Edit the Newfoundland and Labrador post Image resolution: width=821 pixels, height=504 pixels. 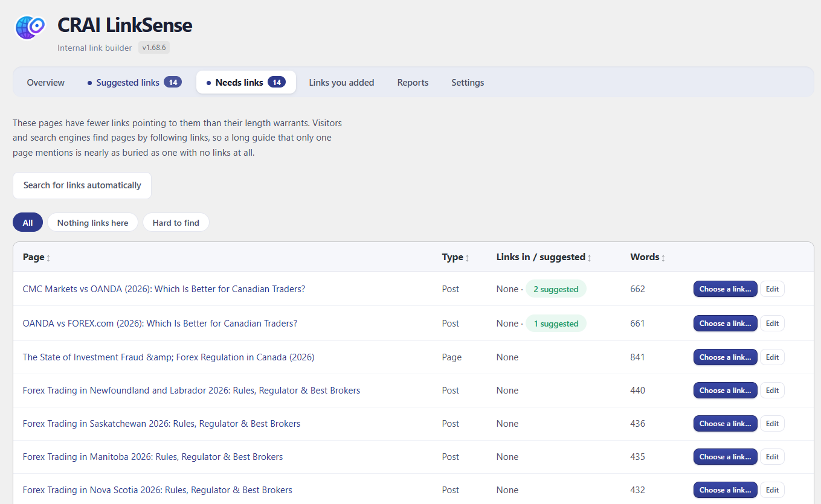pos(772,391)
